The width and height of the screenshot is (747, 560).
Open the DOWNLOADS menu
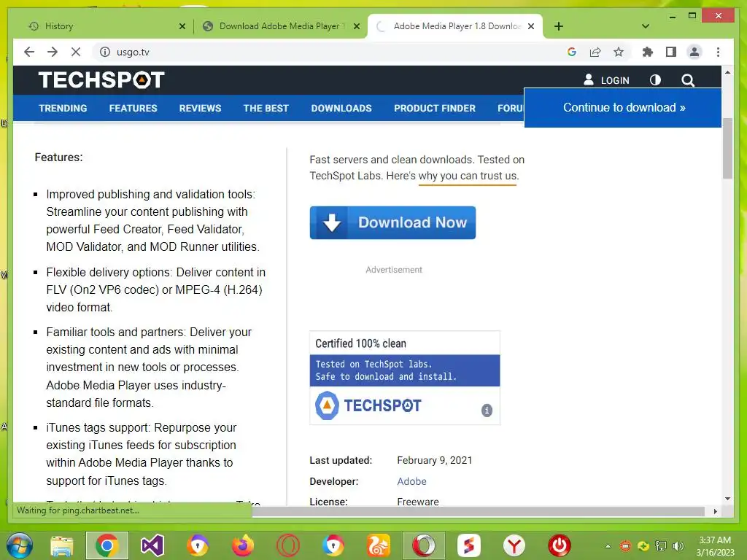click(x=341, y=108)
